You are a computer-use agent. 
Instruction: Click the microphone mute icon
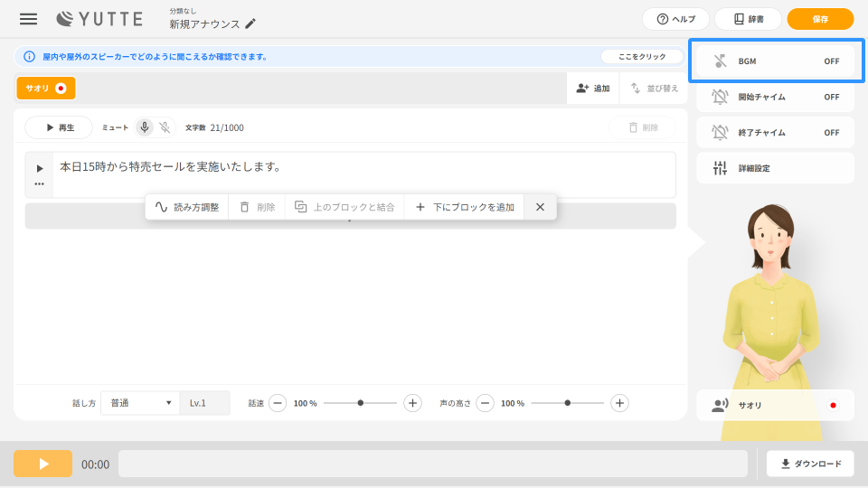[145, 127]
